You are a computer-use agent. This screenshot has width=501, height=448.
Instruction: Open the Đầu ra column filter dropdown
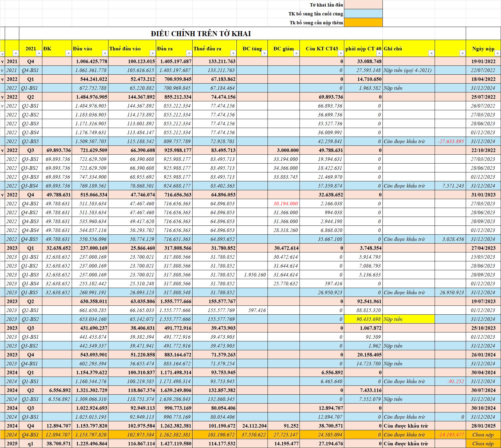click(x=189, y=53)
